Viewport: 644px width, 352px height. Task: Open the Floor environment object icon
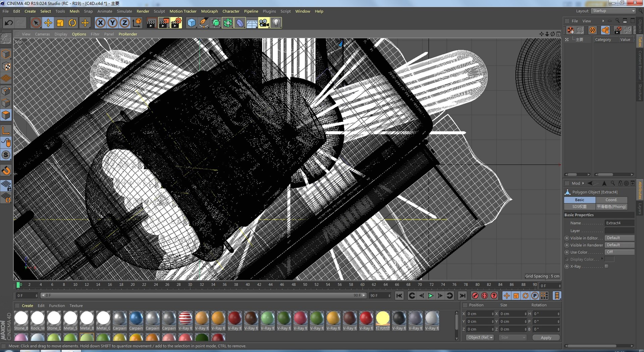[x=252, y=23]
